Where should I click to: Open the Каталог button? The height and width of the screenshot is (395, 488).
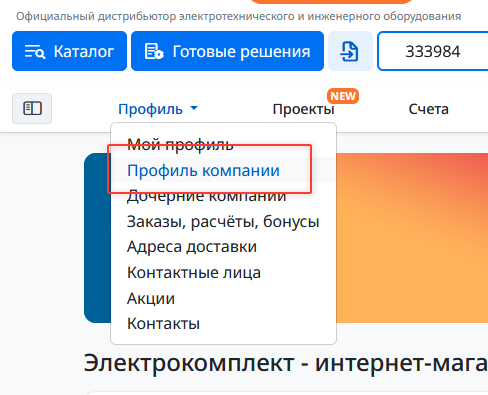pos(69,51)
